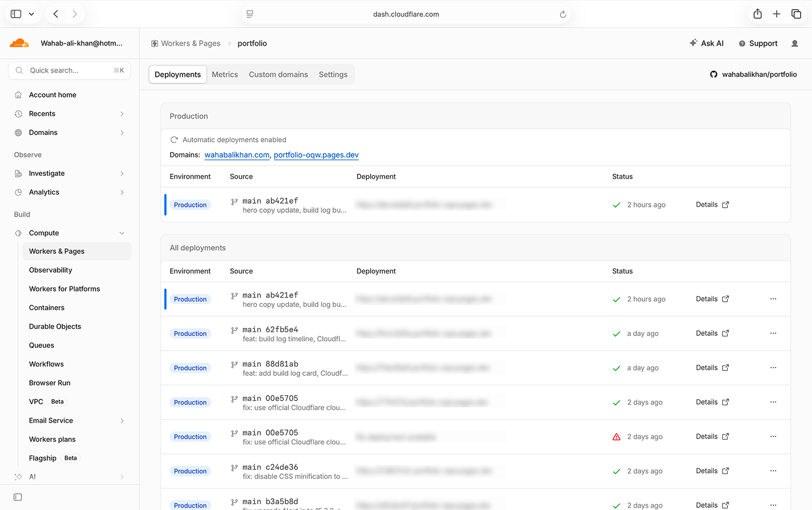Open Workflows in sidebar
The width and height of the screenshot is (812, 510).
click(46, 364)
